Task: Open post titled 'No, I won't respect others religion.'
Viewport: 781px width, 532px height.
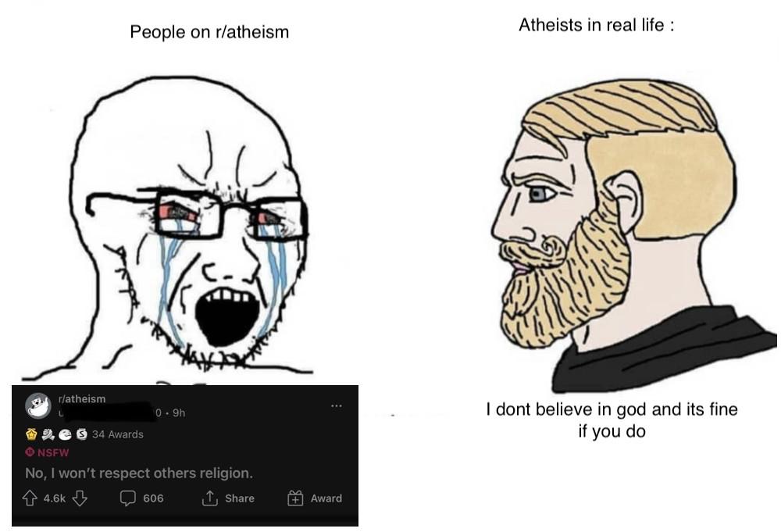Action: pos(139,473)
